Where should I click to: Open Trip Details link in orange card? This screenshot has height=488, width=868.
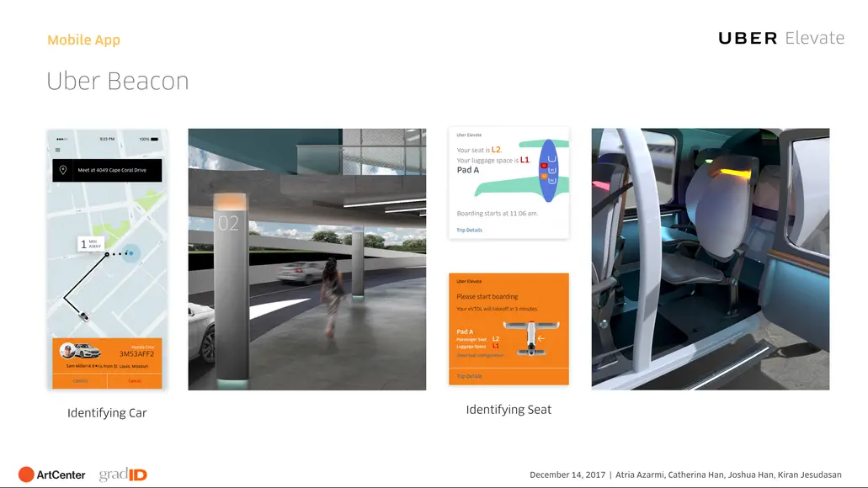(470, 376)
